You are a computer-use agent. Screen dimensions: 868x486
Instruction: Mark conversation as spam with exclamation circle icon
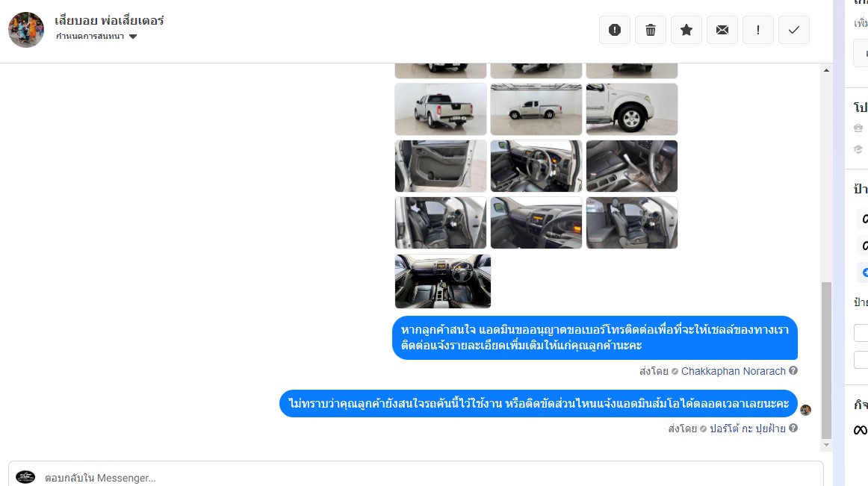pos(615,30)
